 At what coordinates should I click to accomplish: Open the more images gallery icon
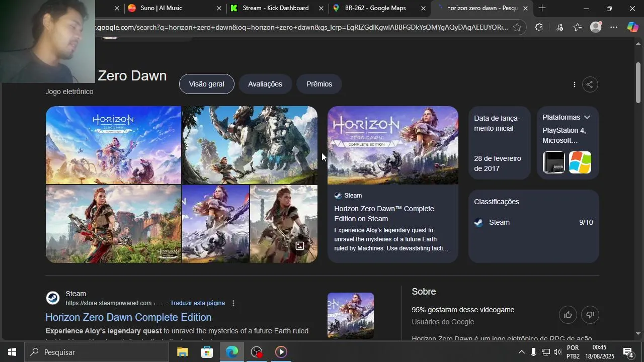coord(300,246)
